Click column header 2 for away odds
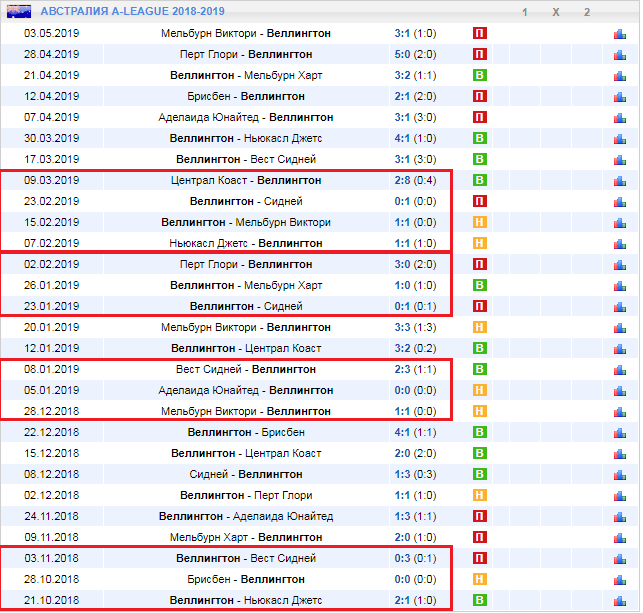The width and height of the screenshot is (643, 613). [587, 12]
